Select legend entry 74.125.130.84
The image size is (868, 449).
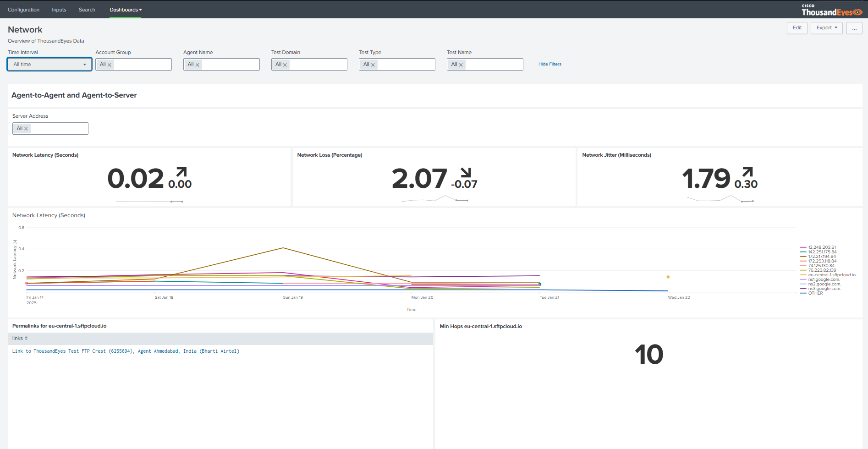click(818, 266)
